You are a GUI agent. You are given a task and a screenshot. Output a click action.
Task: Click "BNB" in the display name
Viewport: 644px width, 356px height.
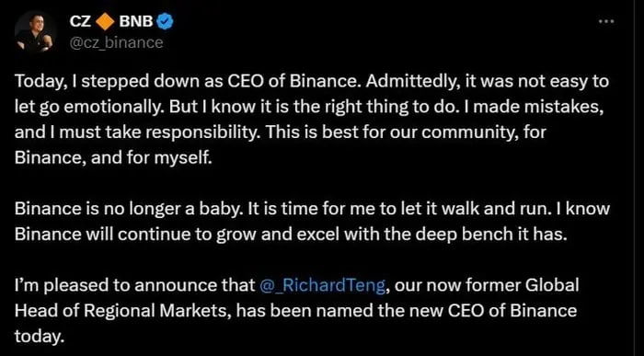[136, 21]
